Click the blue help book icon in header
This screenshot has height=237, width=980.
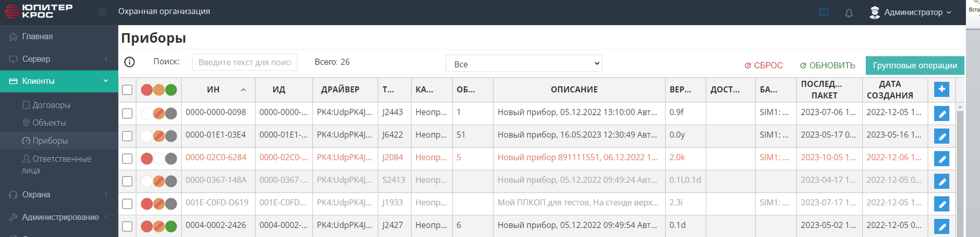point(824,12)
